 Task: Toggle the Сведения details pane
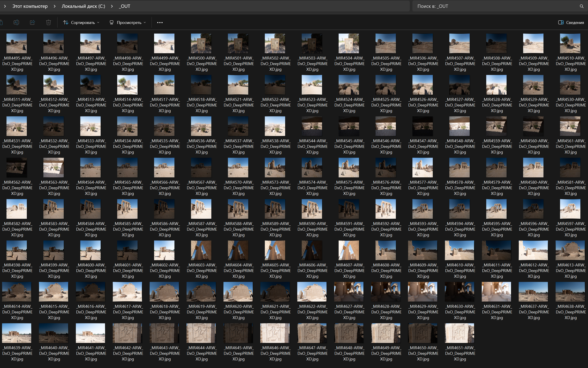(x=571, y=22)
